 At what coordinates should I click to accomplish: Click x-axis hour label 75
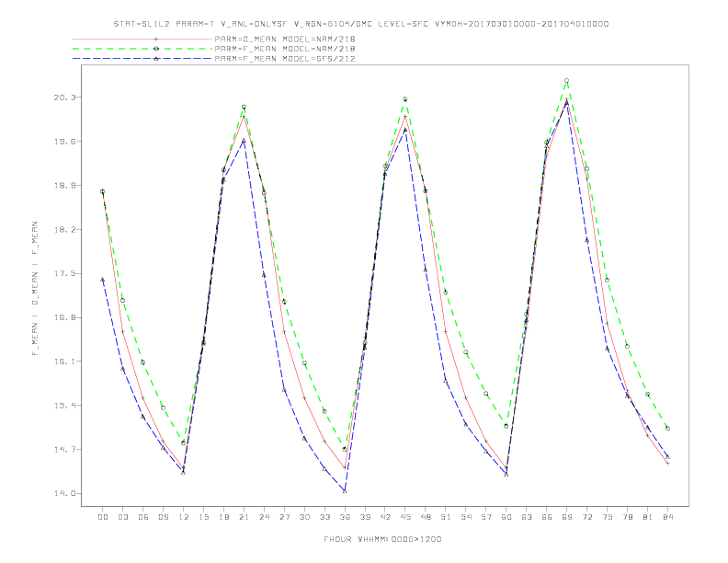pyautogui.click(x=608, y=517)
